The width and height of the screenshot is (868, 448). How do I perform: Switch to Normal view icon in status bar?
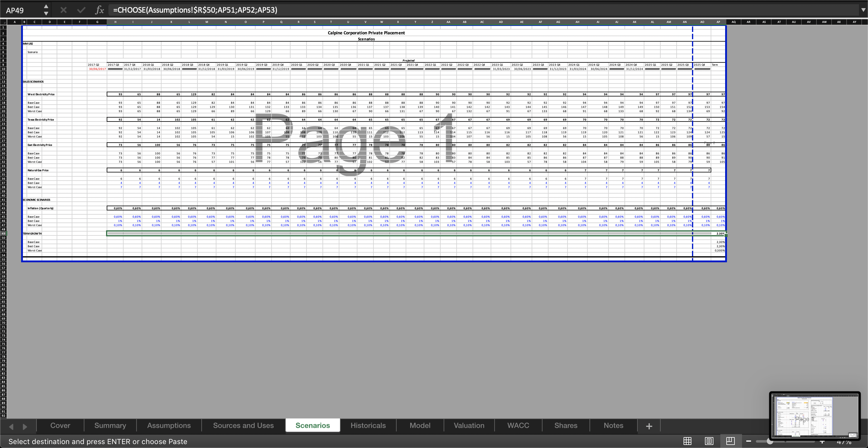tap(687, 441)
